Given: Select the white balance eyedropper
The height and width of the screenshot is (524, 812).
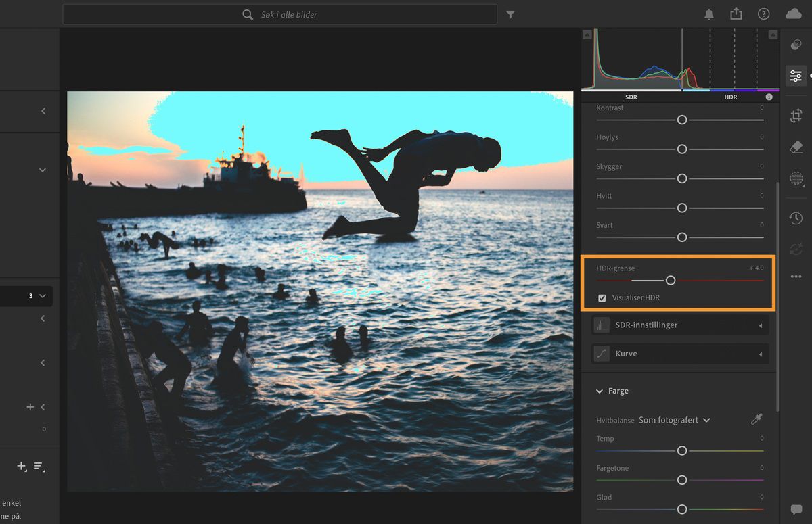Looking at the screenshot, I should (757, 420).
